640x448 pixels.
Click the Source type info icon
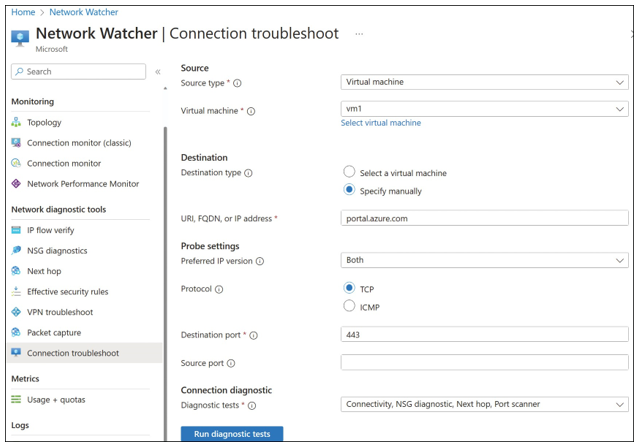click(237, 83)
